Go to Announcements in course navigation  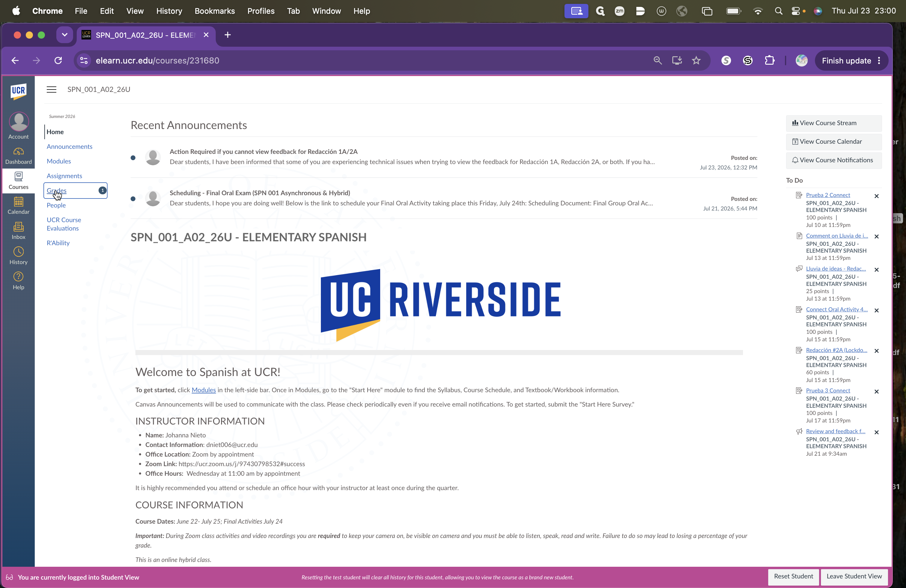point(70,146)
